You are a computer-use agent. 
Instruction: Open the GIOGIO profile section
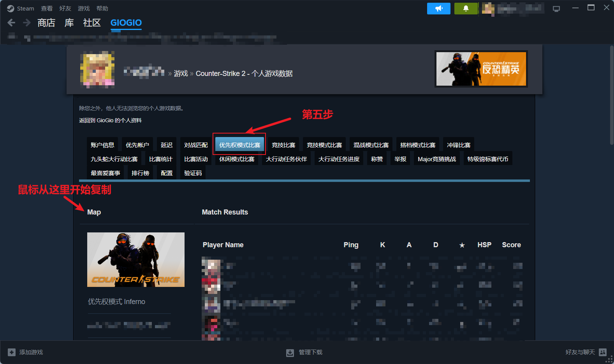pos(126,23)
